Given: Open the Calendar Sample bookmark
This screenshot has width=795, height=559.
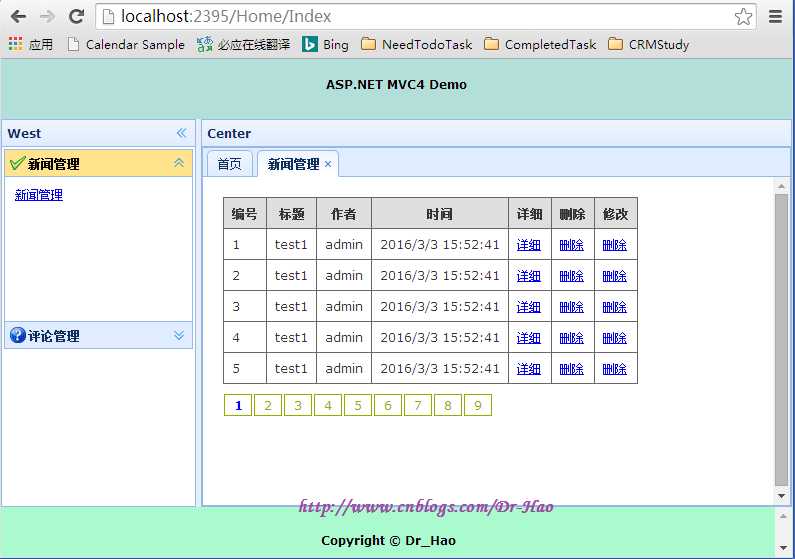Looking at the screenshot, I should pyautogui.click(x=126, y=45).
